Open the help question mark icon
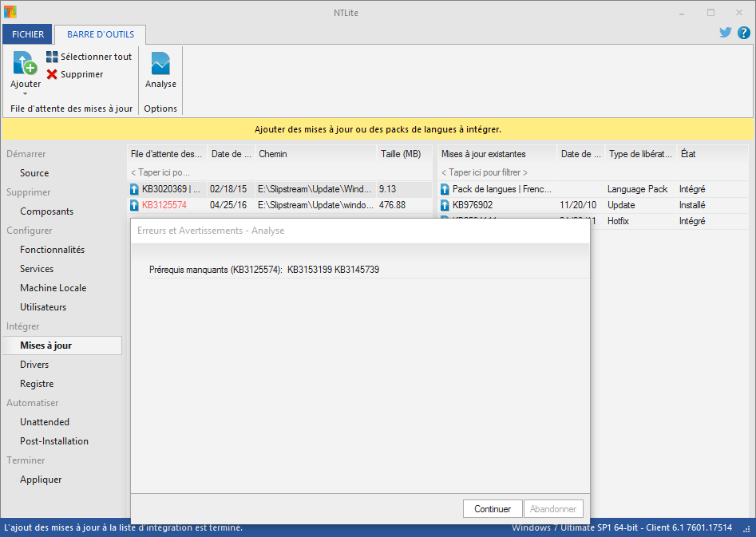 pyautogui.click(x=743, y=33)
